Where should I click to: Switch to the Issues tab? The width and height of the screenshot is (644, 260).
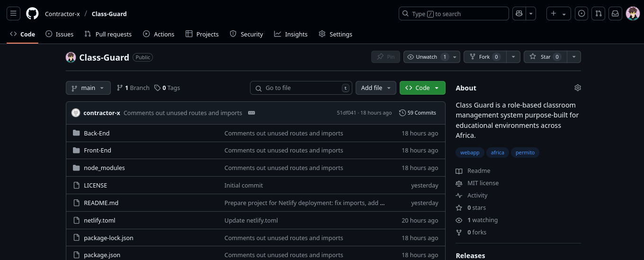click(x=59, y=34)
